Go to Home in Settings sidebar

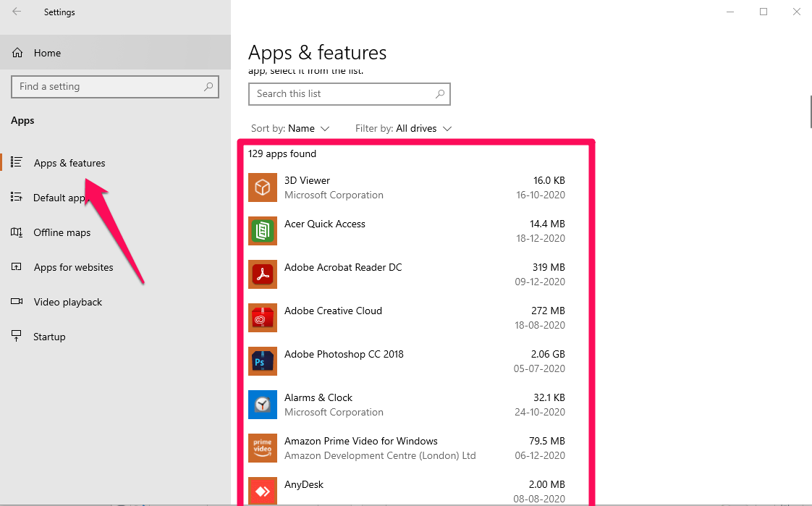115,52
